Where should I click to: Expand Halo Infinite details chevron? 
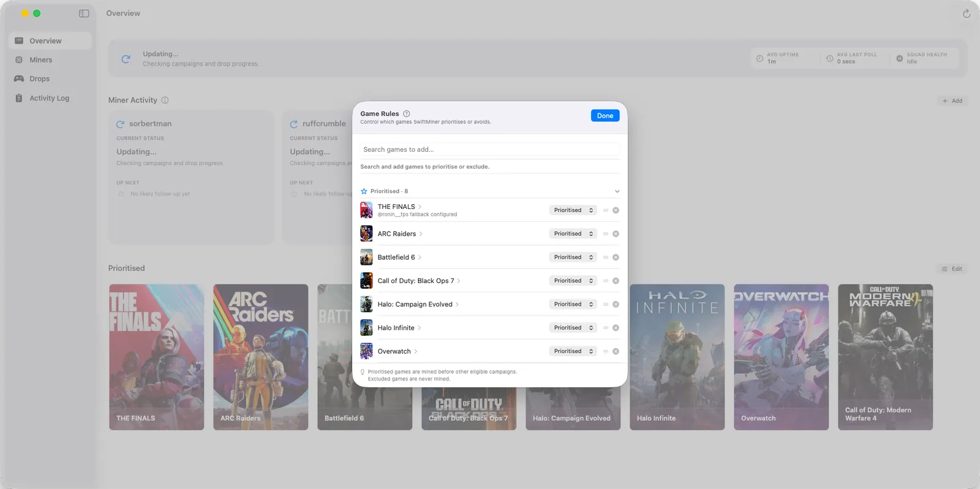[420, 328]
